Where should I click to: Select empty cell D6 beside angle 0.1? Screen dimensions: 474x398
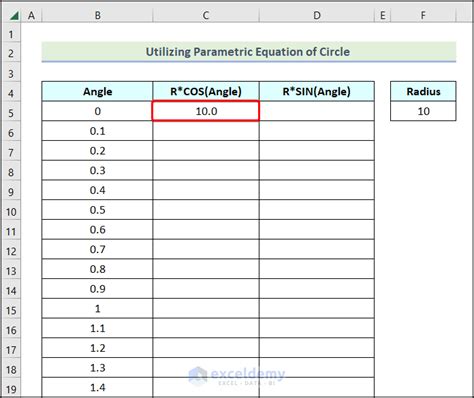point(317,131)
